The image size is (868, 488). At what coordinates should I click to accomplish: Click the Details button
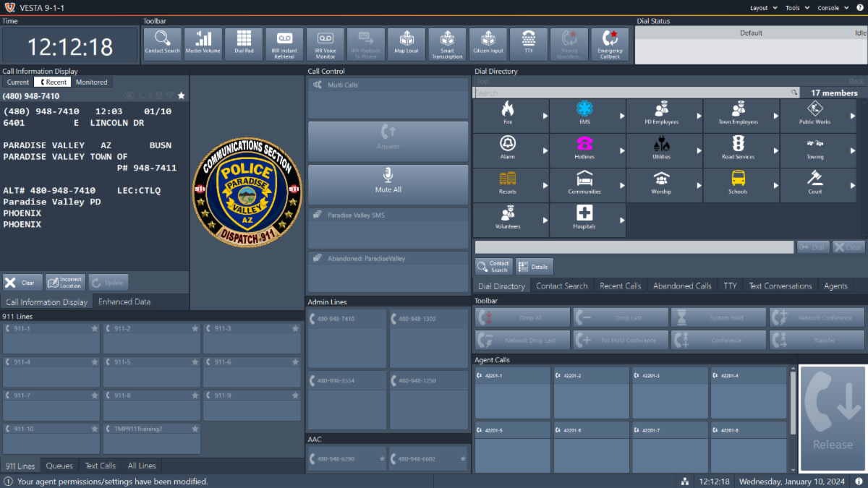coord(535,266)
